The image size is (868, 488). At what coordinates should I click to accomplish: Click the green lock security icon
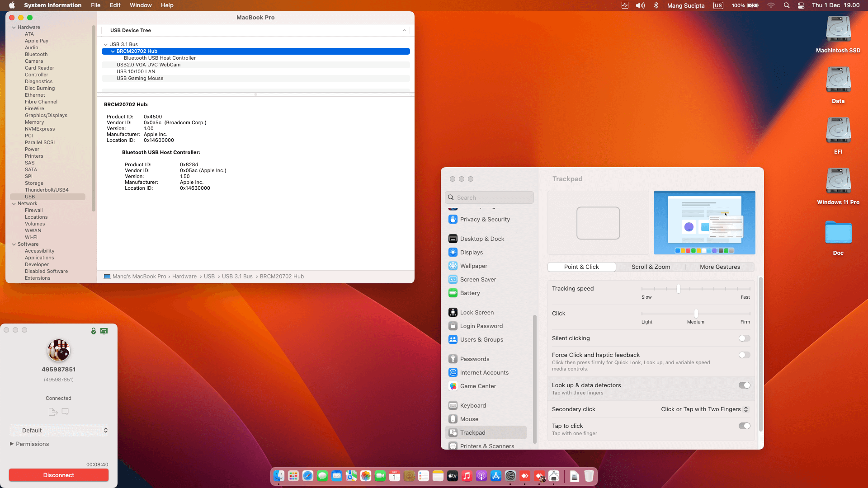94,331
